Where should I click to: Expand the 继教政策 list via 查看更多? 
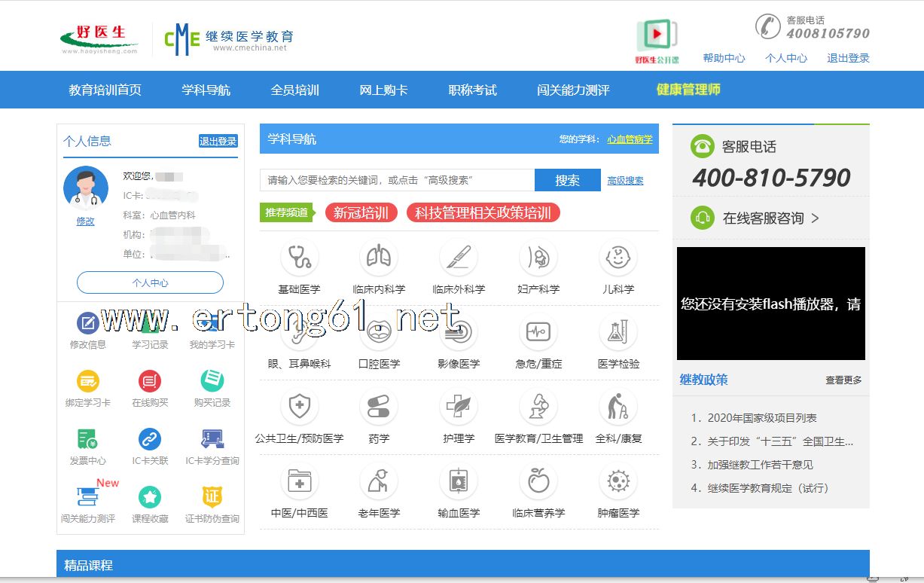click(x=843, y=380)
